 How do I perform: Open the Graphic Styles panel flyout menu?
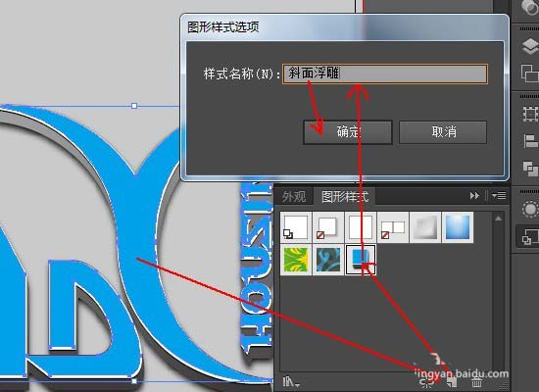tap(499, 196)
